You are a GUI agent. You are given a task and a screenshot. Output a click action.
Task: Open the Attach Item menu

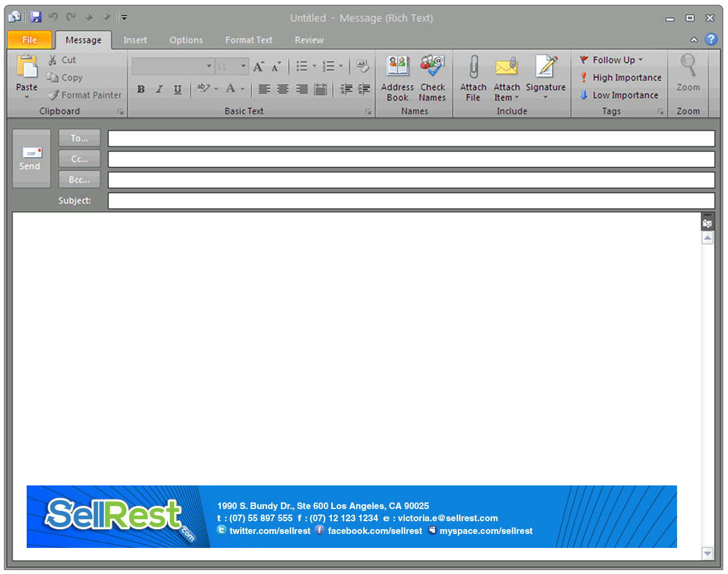[x=507, y=78]
